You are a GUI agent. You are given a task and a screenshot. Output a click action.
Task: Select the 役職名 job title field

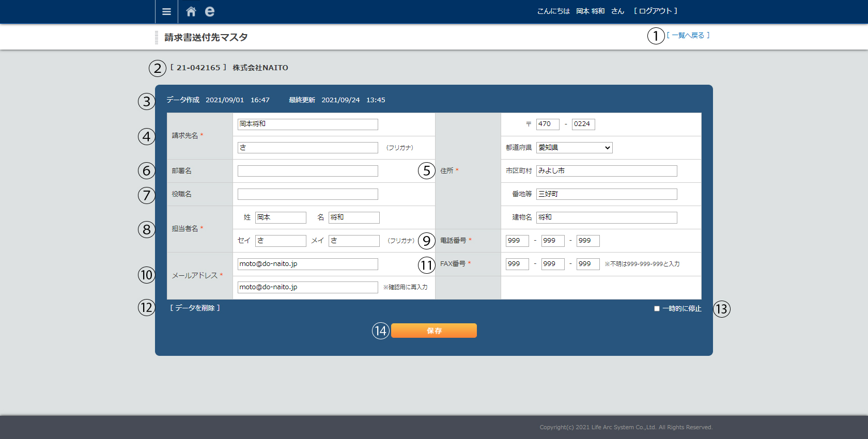[307, 194]
